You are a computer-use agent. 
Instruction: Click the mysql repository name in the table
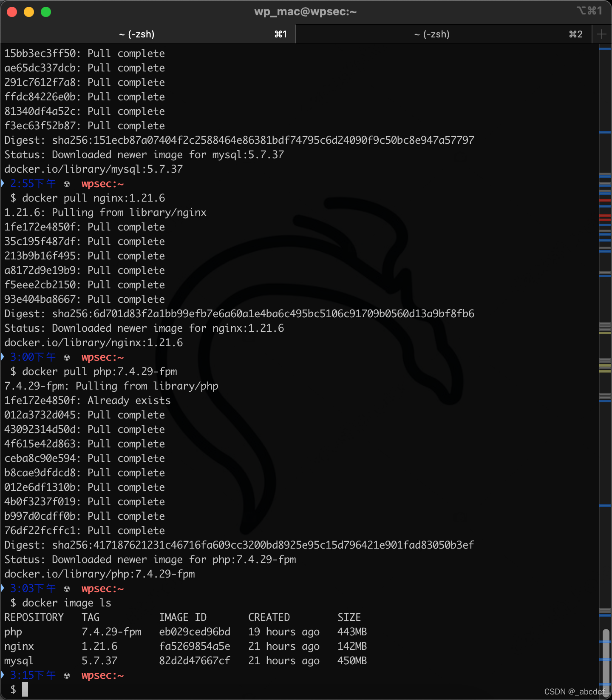[x=19, y=661]
